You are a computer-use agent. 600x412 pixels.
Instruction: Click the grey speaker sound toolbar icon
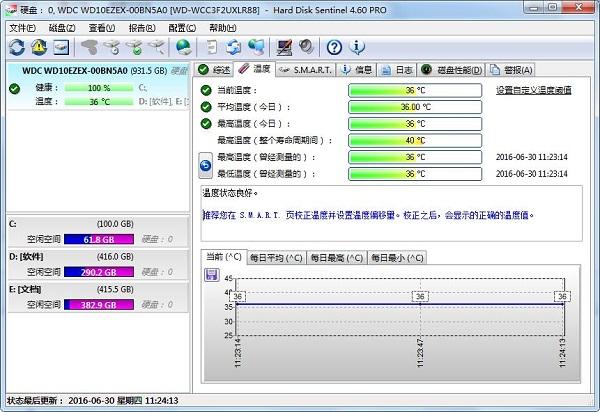click(x=306, y=47)
